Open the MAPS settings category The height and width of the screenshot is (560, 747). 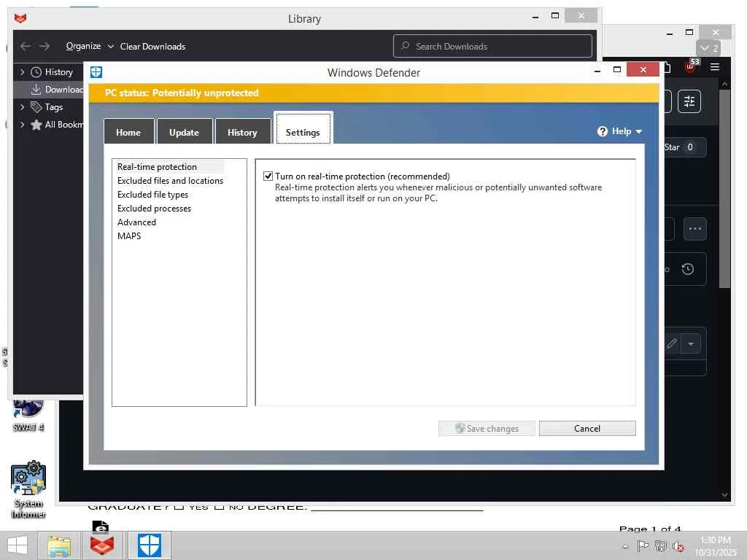coord(129,236)
